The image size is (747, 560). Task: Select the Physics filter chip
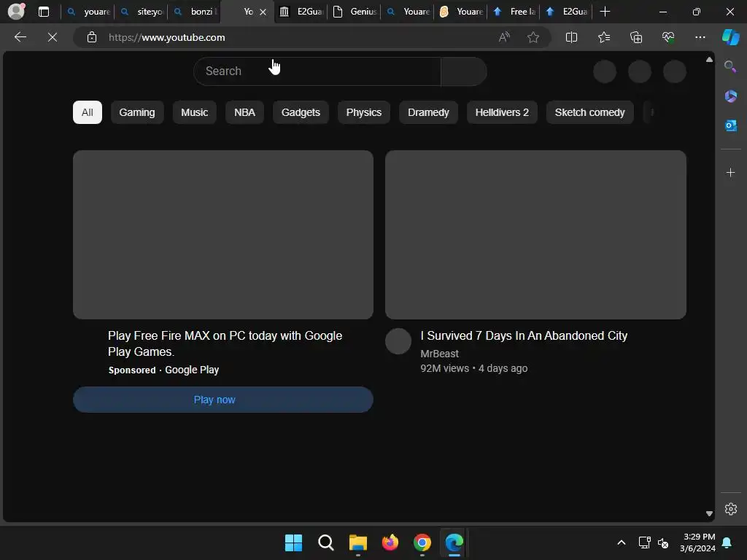click(x=363, y=112)
